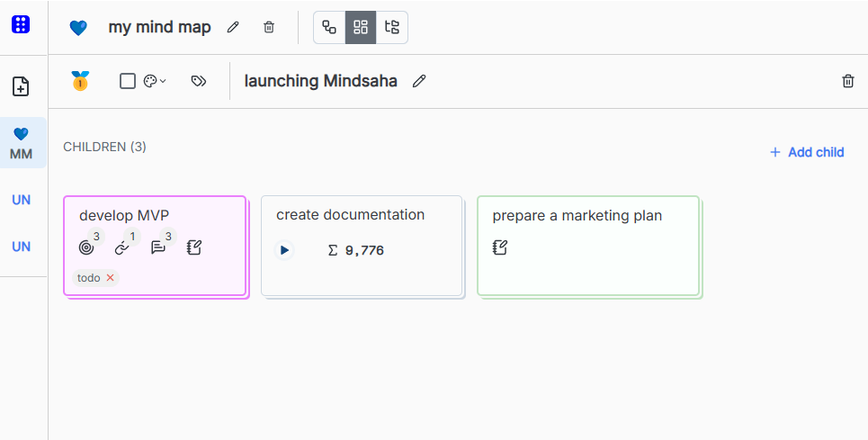This screenshot has width=868, height=440.
Task: Click the new document icon in sidebar
Action: (x=21, y=86)
